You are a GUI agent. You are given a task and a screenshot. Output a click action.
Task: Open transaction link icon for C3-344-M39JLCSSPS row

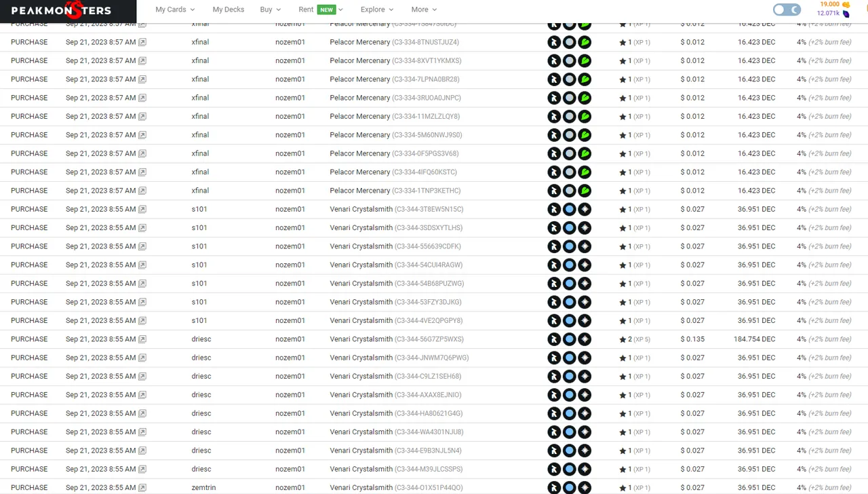[x=142, y=469]
